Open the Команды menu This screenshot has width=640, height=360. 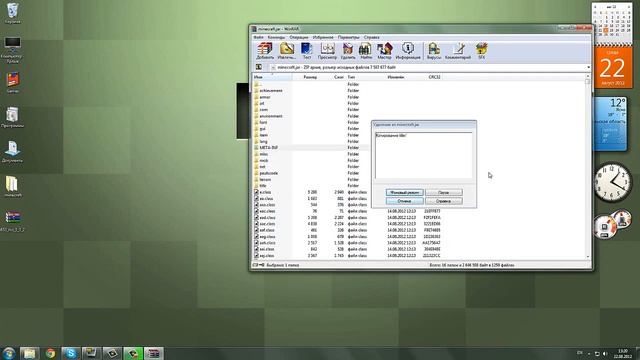click(276, 37)
